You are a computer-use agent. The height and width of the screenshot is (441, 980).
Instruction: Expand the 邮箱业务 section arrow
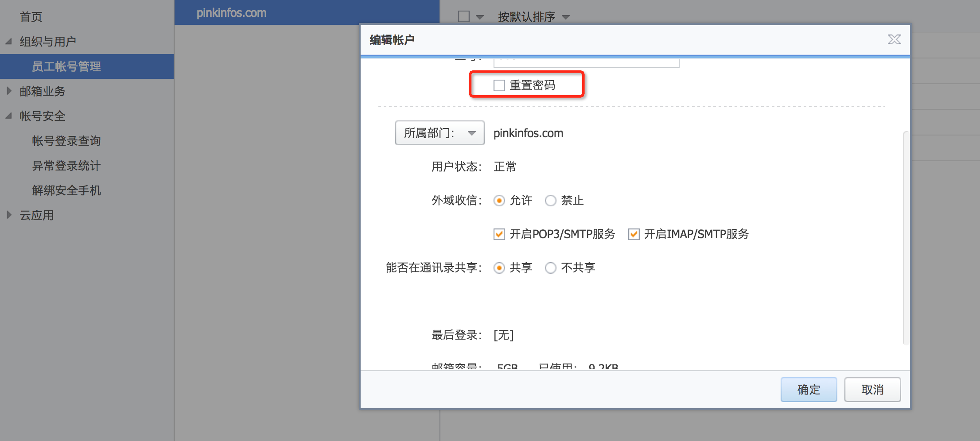coord(9,91)
